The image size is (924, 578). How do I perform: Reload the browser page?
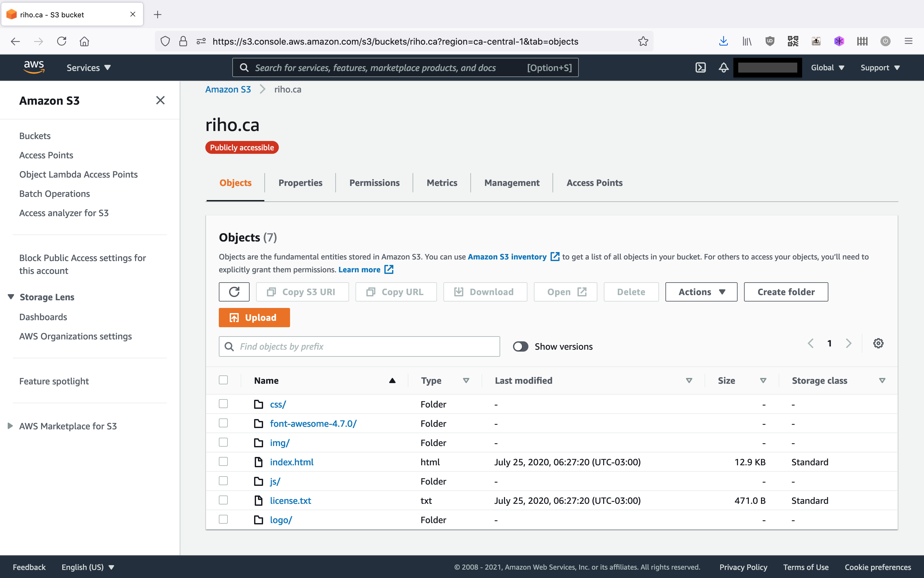click(x=62, y=41)
